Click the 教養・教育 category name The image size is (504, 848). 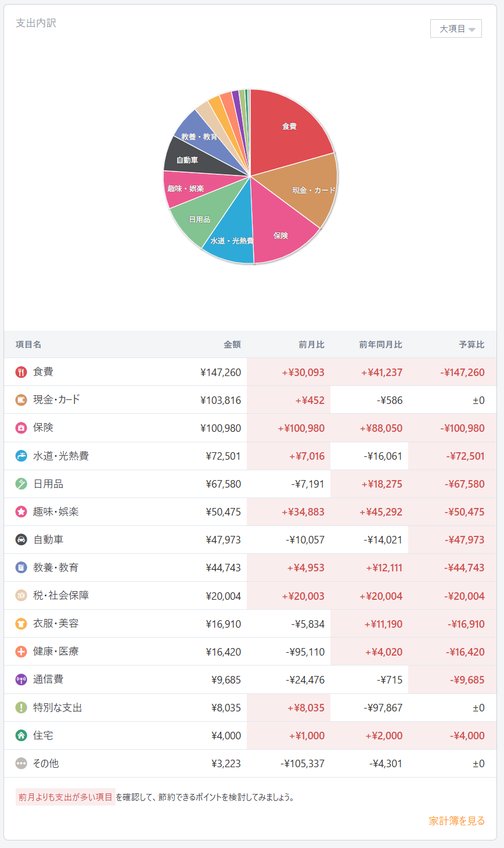56,568
